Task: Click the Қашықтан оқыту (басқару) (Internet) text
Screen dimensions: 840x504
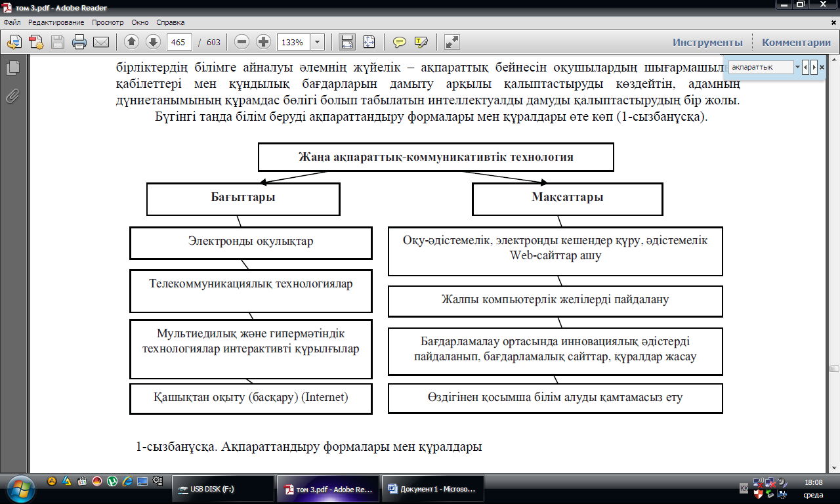Action: click(251, 397)
